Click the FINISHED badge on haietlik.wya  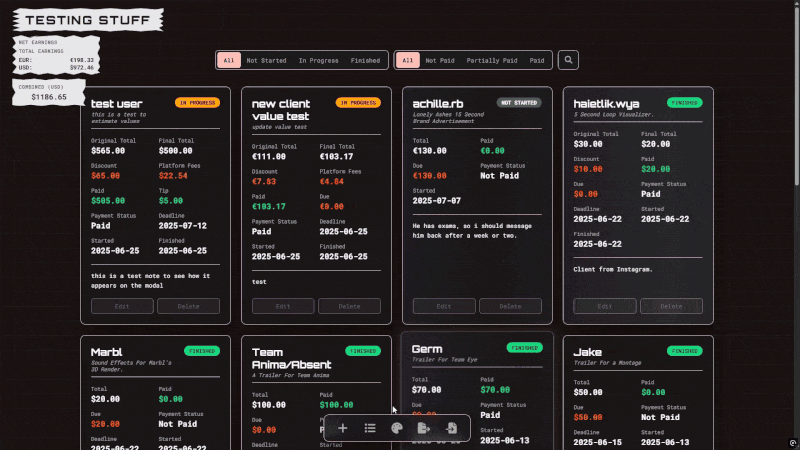(685, 103)
